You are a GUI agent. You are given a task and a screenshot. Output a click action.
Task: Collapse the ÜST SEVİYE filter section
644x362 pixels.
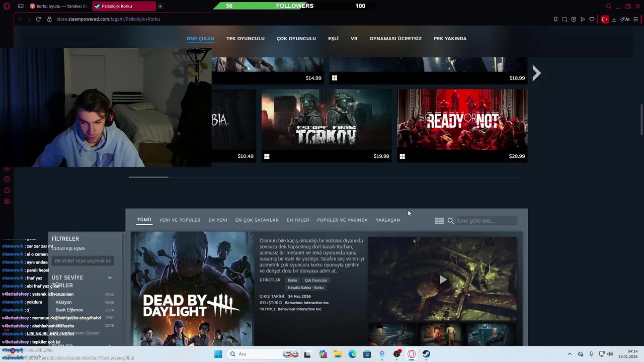110,278
